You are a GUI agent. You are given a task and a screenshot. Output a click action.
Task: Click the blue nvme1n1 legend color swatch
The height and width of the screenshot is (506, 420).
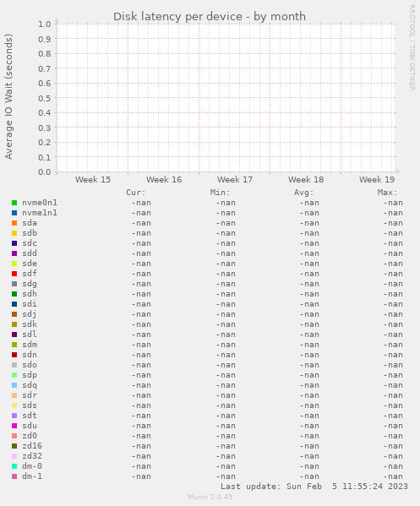[x=14, y=213]
